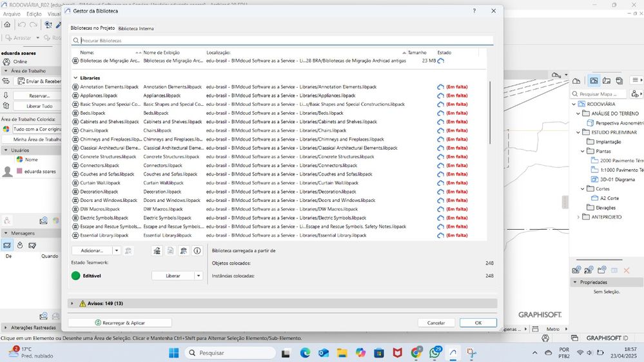
Task: Collapse the Libraries group
Action: 75,77
